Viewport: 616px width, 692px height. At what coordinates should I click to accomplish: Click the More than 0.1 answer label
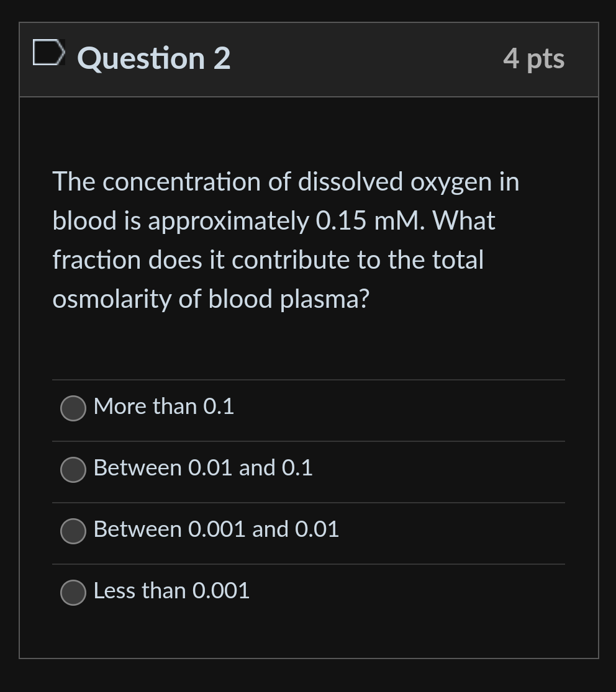tap(164, 407)
